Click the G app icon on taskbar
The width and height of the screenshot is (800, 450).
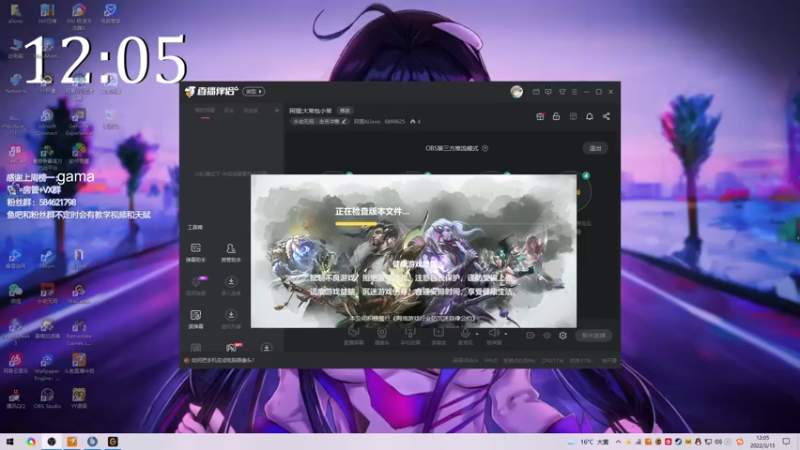point(113,441)
